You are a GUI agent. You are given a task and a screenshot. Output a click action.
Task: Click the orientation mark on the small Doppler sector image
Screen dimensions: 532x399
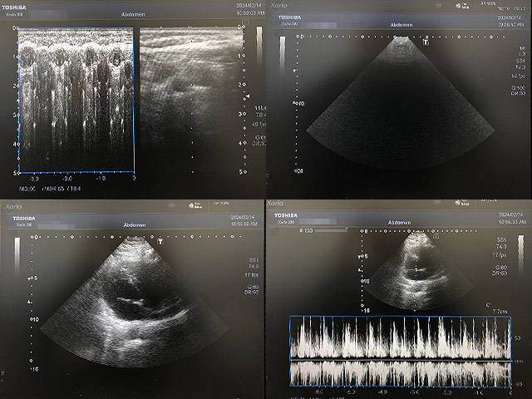pos(436,236)
